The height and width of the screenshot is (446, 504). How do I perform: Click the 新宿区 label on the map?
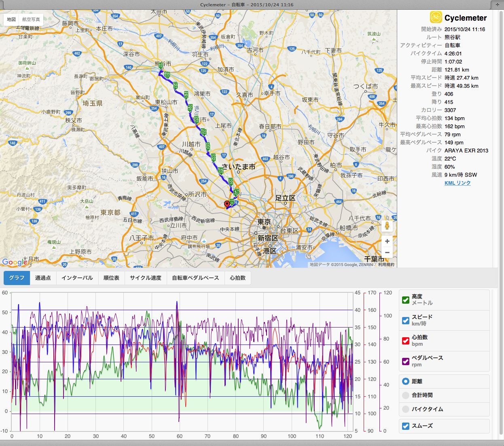268,238
